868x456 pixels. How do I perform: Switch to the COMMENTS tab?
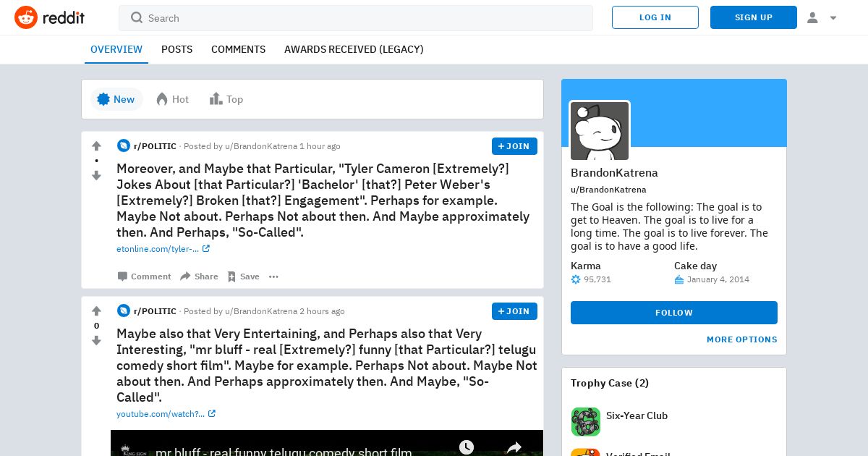click(238, 49)
